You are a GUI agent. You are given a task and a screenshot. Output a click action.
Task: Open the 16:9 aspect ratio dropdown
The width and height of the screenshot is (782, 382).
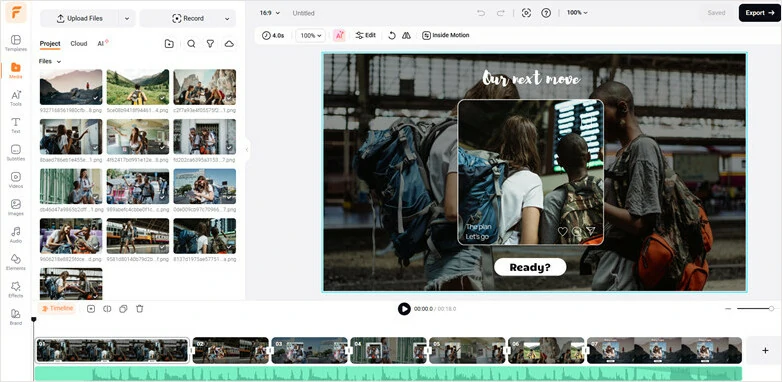tap(270, 13)
